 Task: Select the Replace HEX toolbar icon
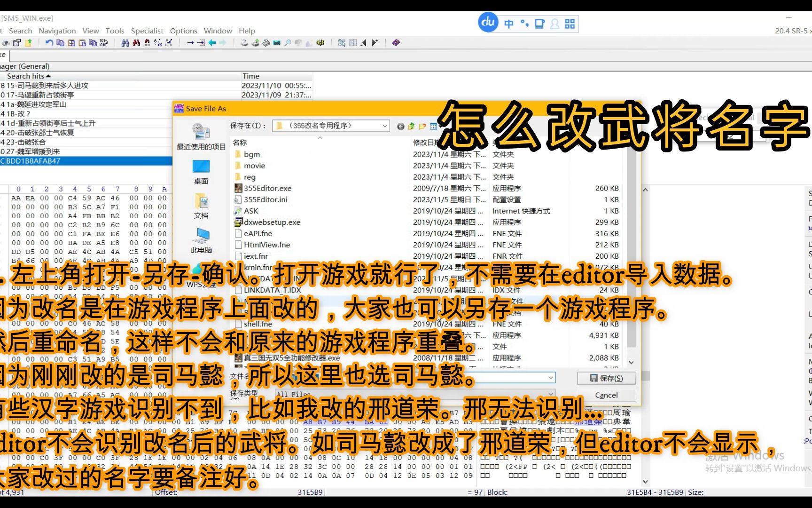point(168,43)
